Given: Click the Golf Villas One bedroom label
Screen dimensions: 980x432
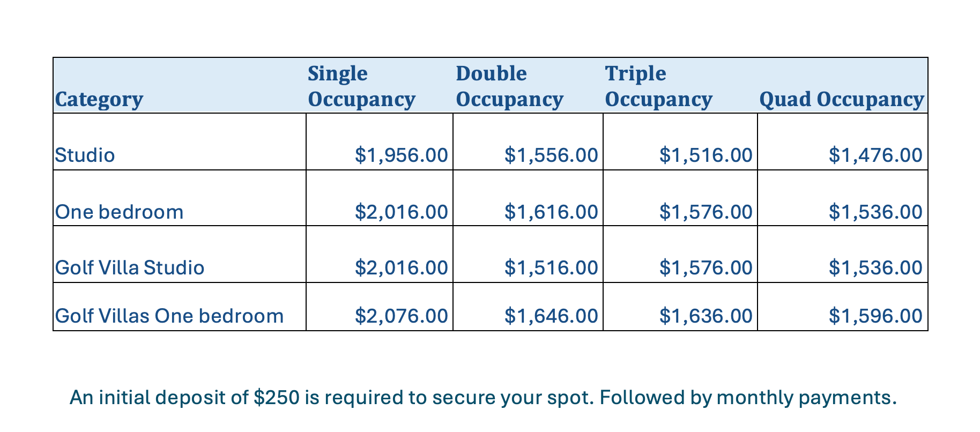Looking at the screenshot, I should point(169,316).
